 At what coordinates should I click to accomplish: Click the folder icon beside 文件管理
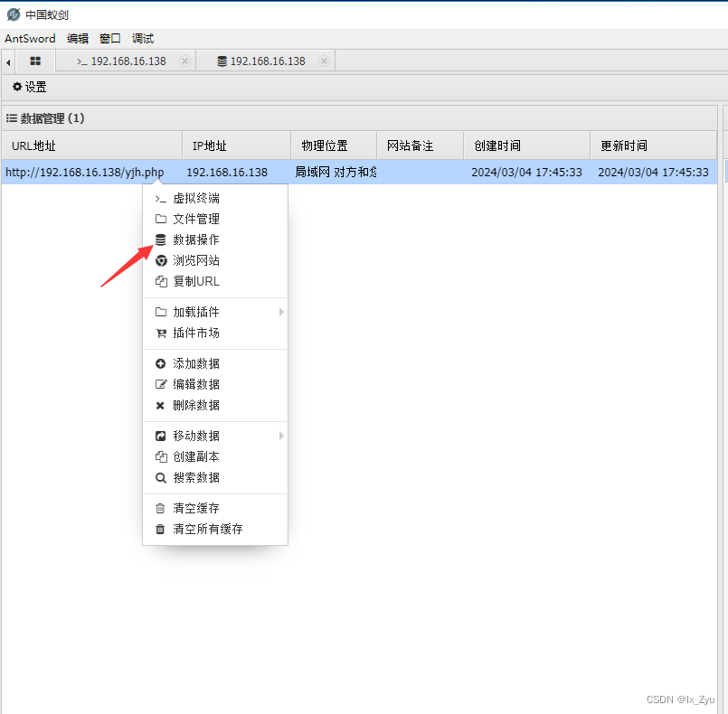(161, 219)
